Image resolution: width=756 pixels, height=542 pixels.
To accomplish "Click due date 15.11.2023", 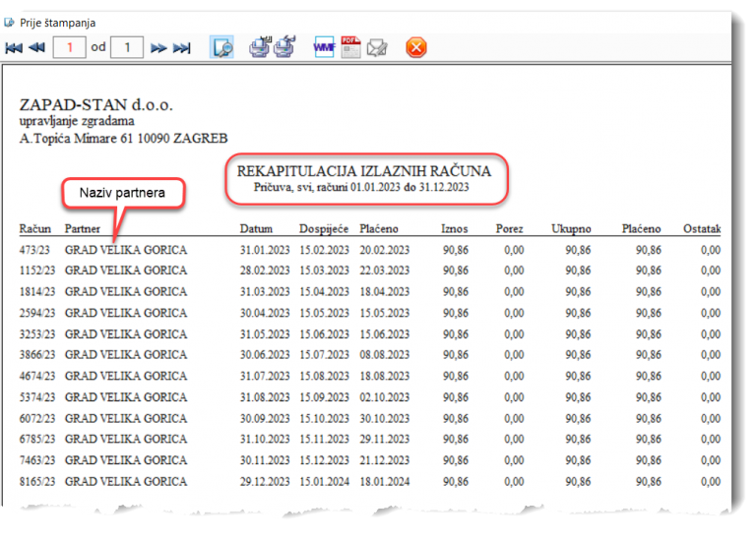I will [x=324, y=440].
